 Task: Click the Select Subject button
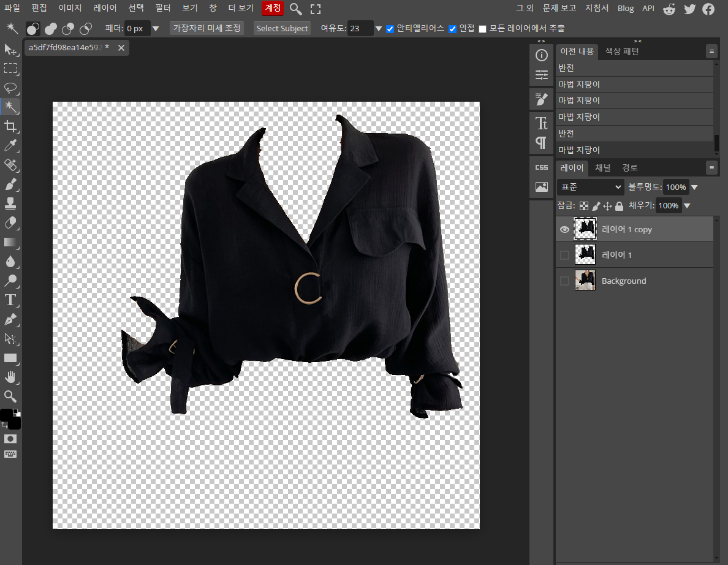point(282,29)
